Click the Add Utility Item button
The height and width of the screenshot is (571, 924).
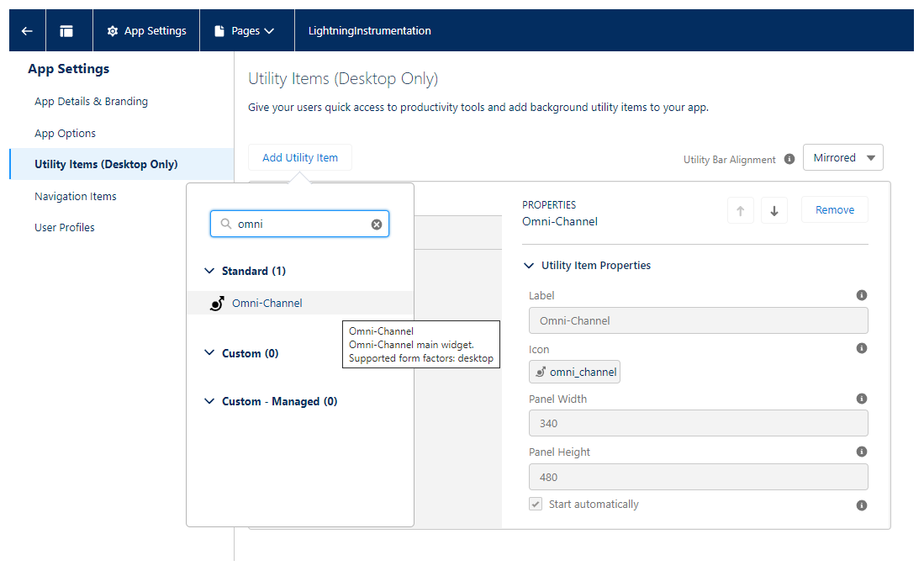[300, 157]
